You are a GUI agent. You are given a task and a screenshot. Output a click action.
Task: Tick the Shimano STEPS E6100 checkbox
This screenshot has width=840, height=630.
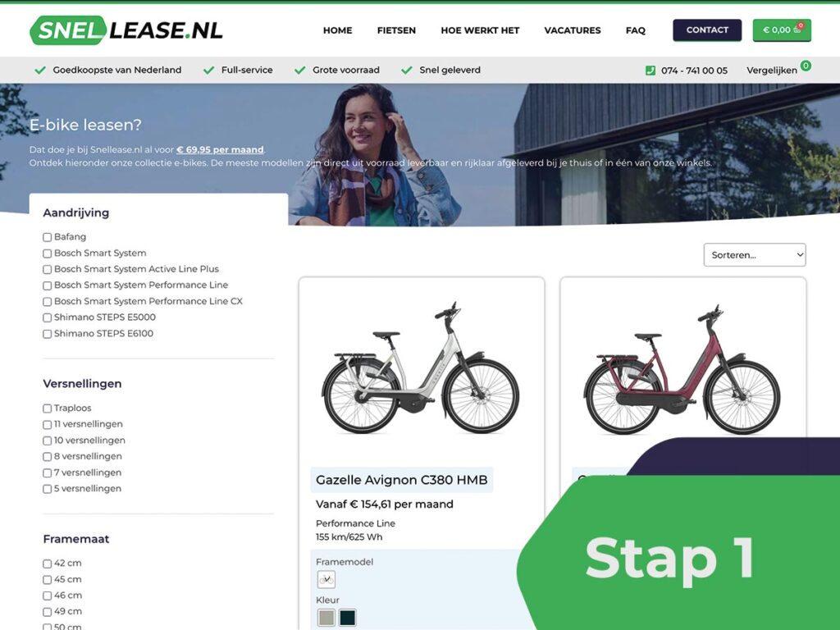click(x=47, y=334)
